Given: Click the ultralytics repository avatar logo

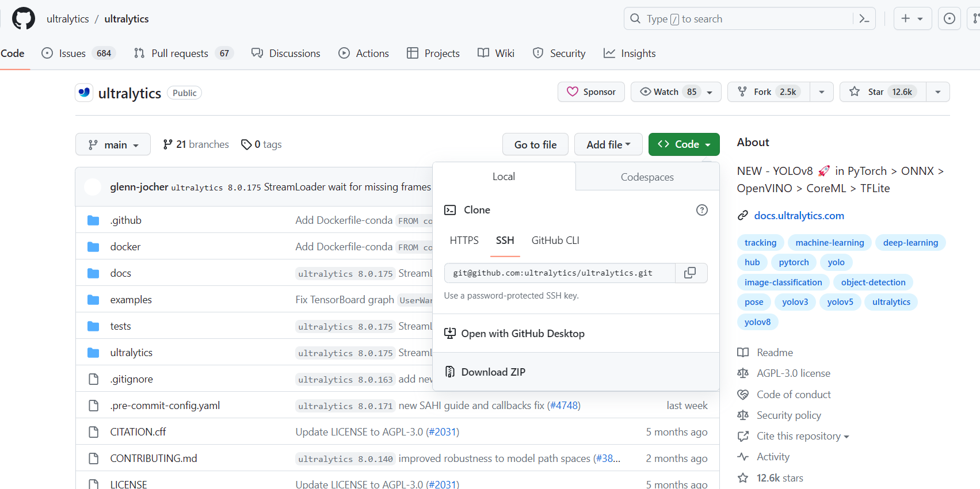Looking at the screenshot, I should coord(84,93).
